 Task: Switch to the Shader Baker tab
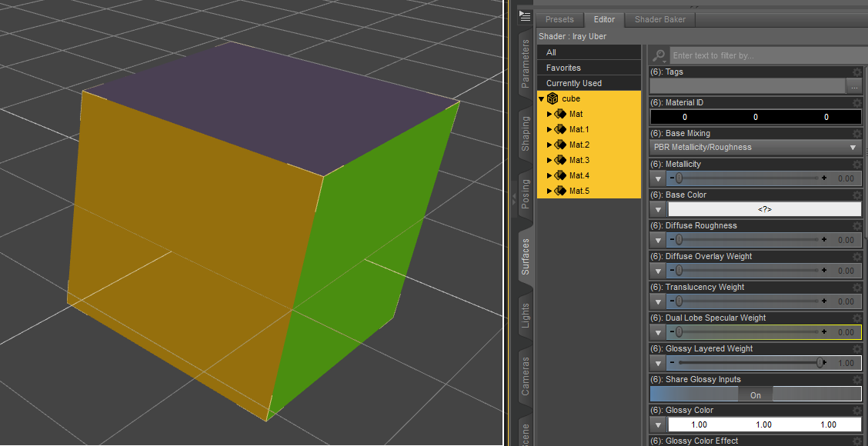tap(660, 19)
